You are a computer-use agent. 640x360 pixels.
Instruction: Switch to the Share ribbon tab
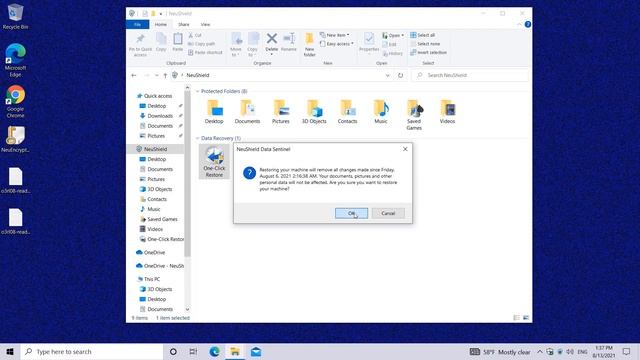[184, 24]
